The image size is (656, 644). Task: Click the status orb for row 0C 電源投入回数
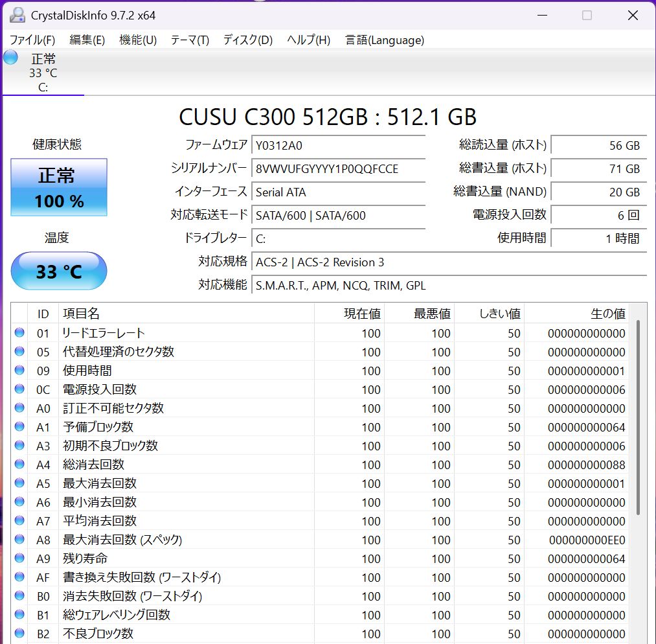point(19,389)
